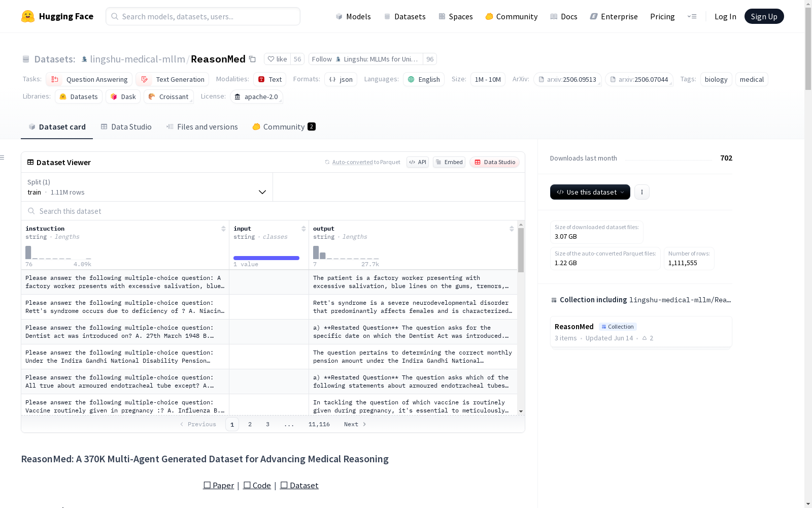
Task: Open the Community tab with 2 discussions
Action: tap(284, 127)
